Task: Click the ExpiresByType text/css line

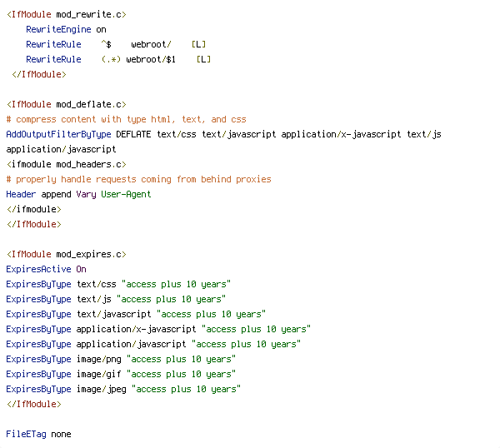Action: 118,284
